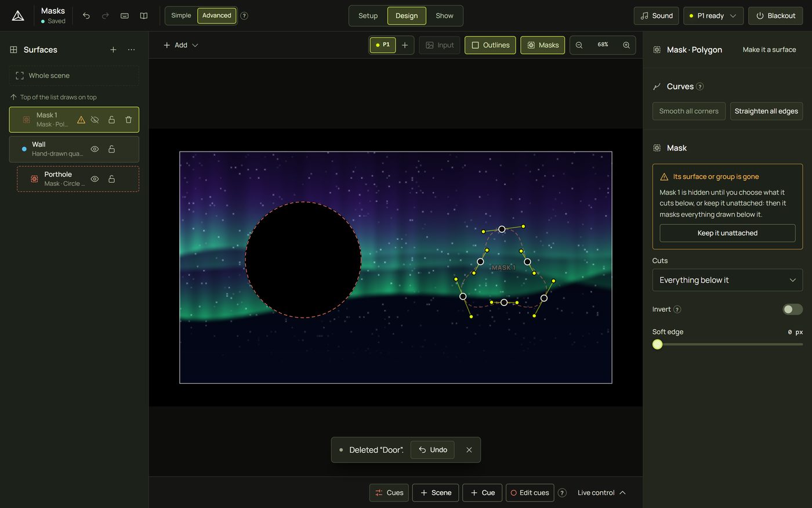
Task: Click the zoom percentage 68% value
Action: click(603, 45)
